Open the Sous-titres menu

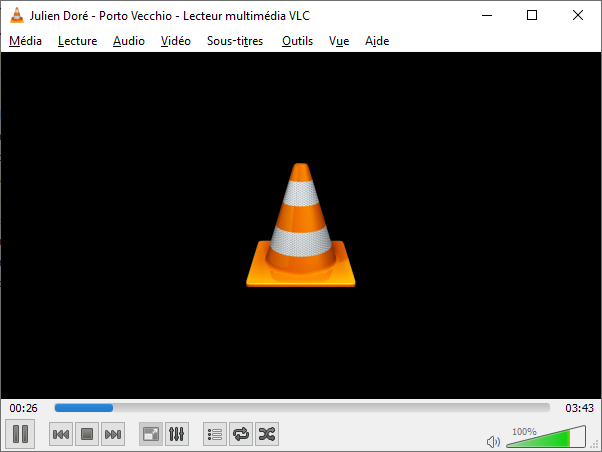235,41
